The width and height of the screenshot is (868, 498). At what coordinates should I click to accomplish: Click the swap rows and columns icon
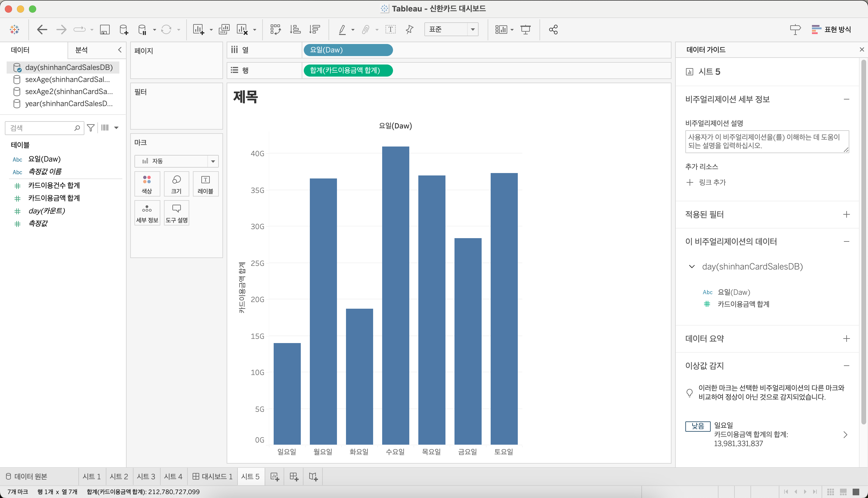[x=275, y=30]
